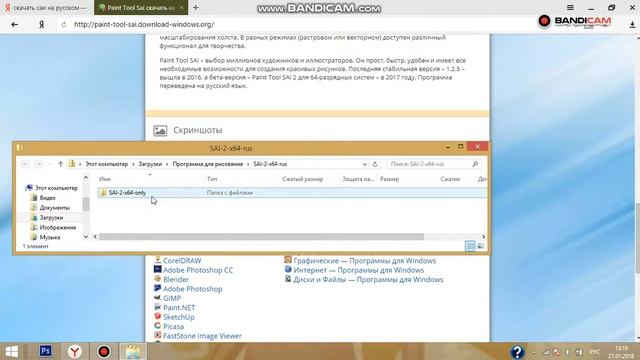Screen dimensions: 640x360
Task: Open the Paint.NET link
Action: 179,308
